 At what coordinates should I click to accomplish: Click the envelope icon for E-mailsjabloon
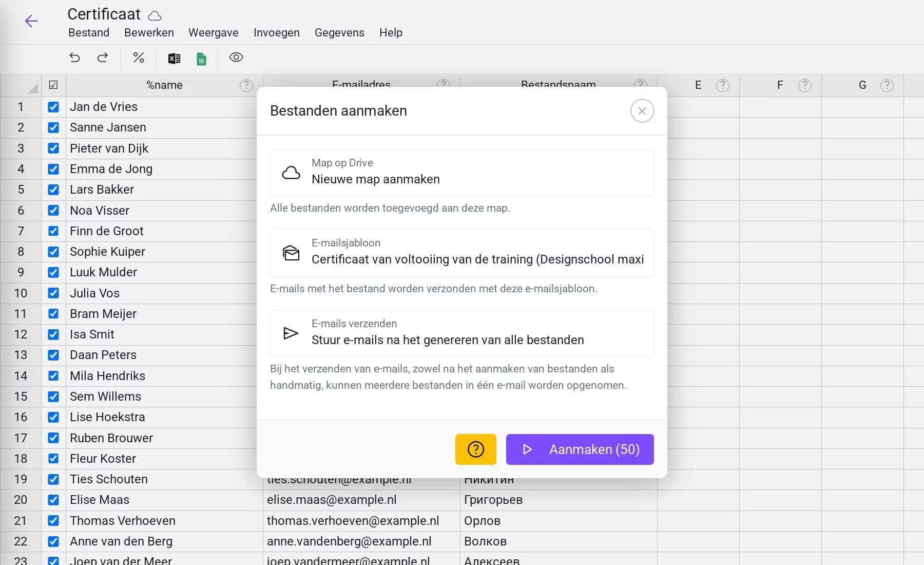pyautogui.click(x=291, y=253)
